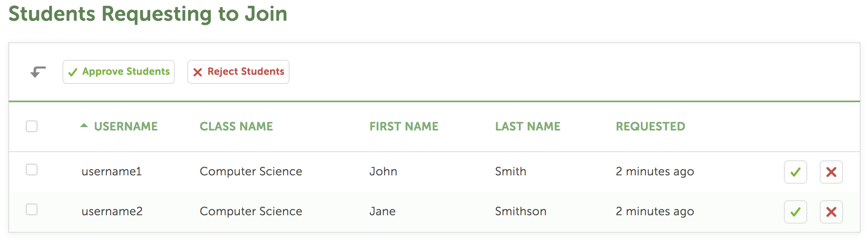
Task: Sort the table by USERNAME column
Action: (x=126, y=126)
